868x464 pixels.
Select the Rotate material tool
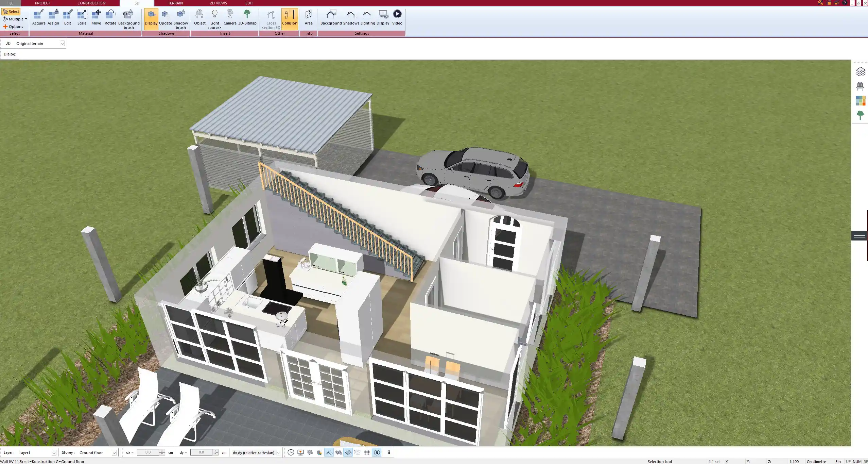coord(110,17)
